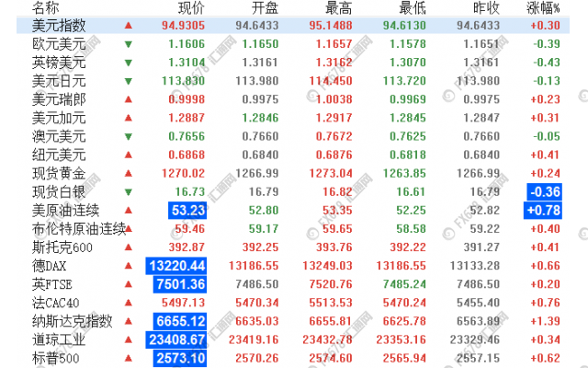The image size is (588, 368).
Task: Click the red up arrow for 斯托克600
Action: 129,247
